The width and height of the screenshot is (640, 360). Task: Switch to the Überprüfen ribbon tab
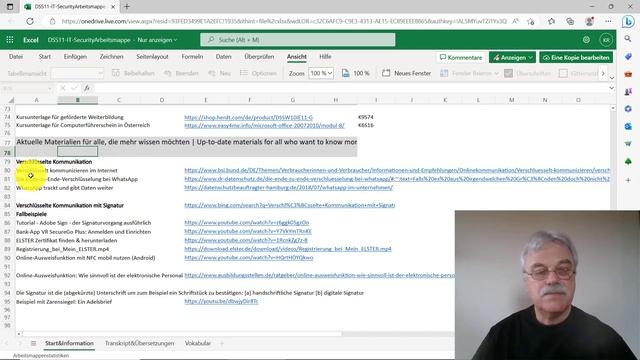[259, 57]
